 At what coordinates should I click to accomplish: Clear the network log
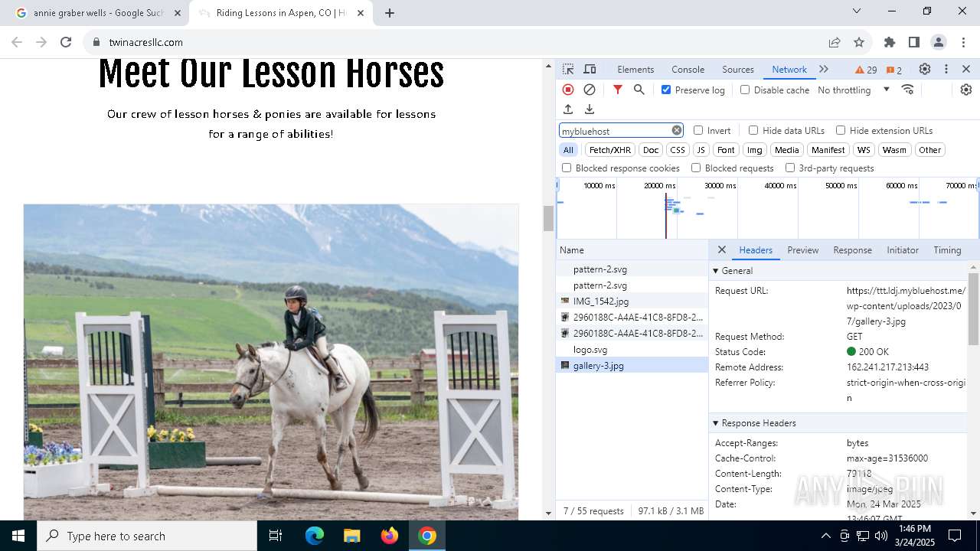[x=590, y=90]
